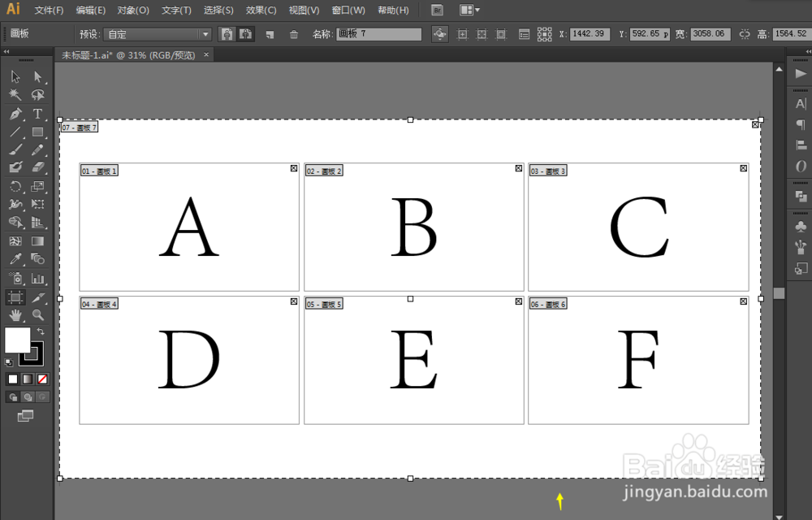Viewport: 812px width, 520px height.
Task: Set artboard to portrait orientation
Action: 227,34
